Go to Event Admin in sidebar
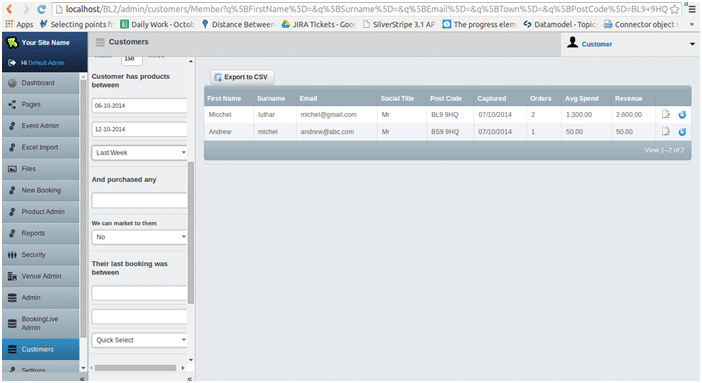Viewport: 702px width, 383px height. 40,126
